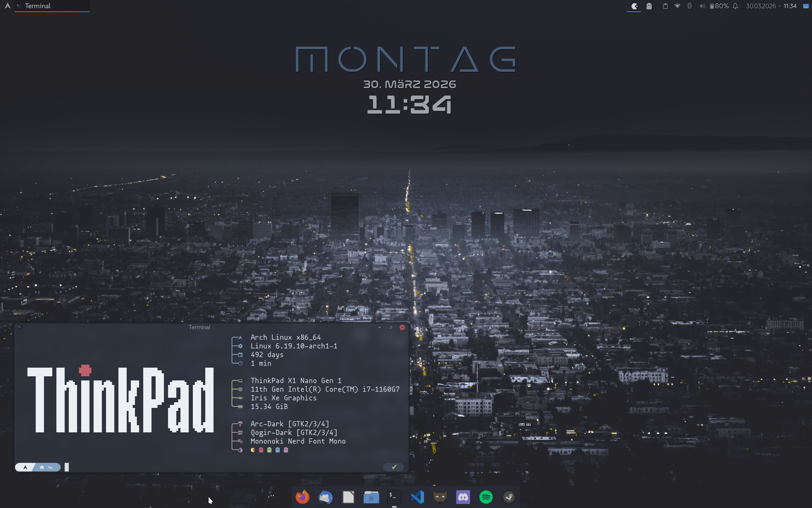Open LibreOffice from the dock

(x=348, y=497)
